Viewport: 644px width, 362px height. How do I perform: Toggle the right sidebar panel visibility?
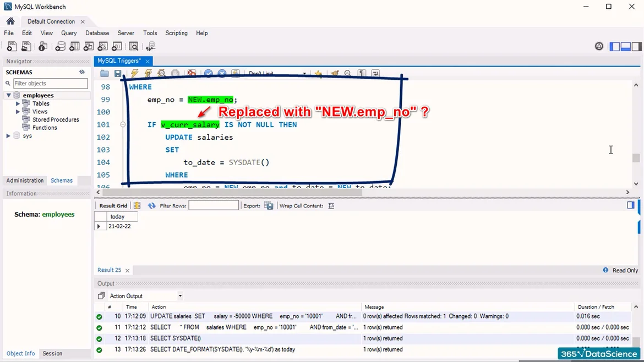click(x=636, y=47)
